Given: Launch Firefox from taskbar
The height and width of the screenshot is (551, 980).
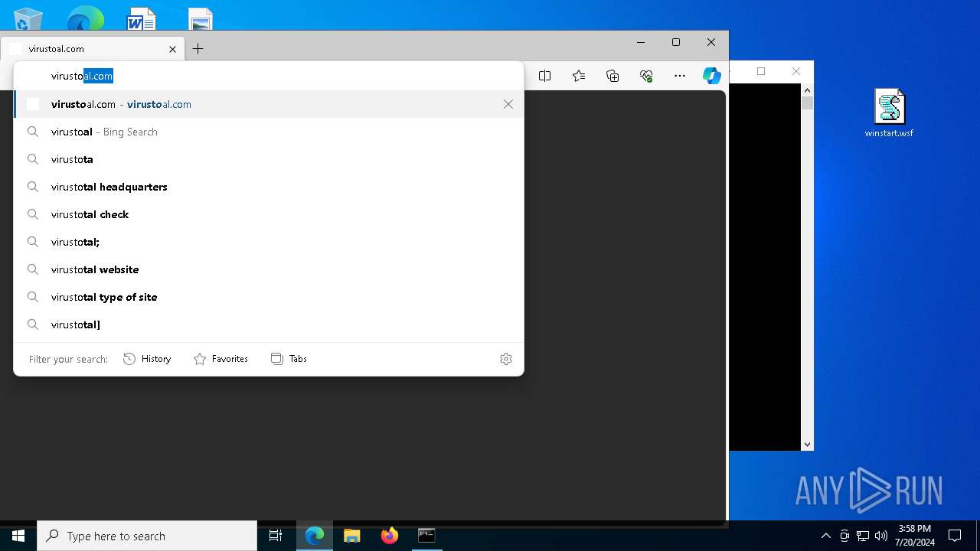Looking at the screenshot, I should (x=390, y=536).
